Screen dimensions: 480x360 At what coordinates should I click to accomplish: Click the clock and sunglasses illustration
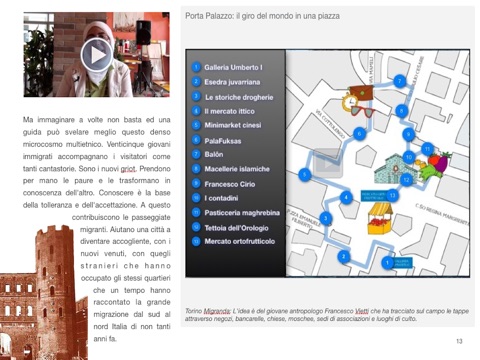coord(358,102)
